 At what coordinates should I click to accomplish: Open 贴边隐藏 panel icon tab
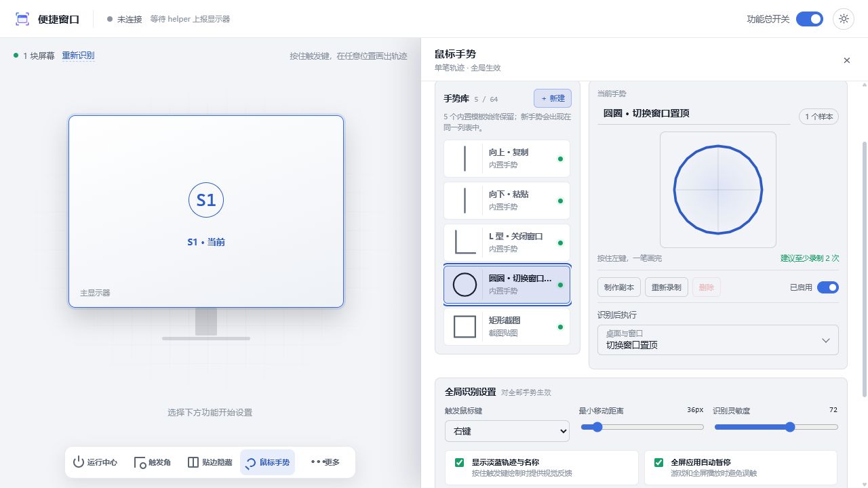point(210,462)
